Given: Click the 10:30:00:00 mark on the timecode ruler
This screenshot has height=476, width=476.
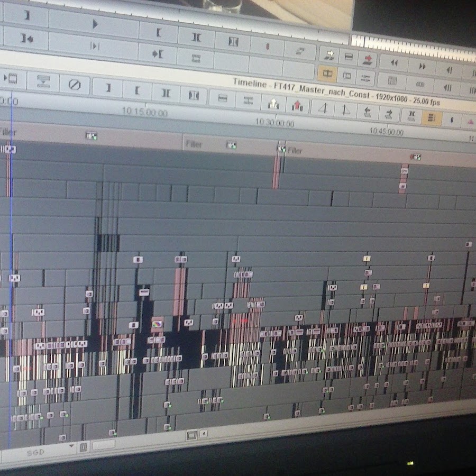Looking at the screenshot, I should [274, 123].
